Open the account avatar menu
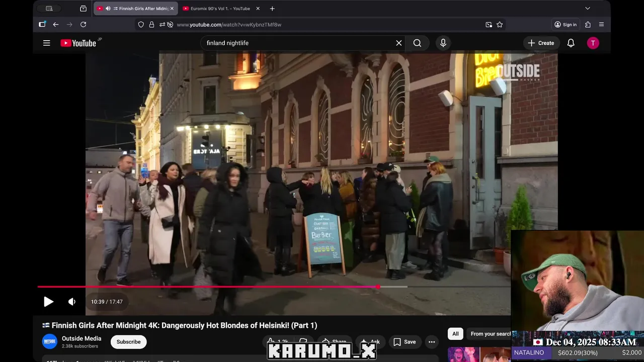 coord(593,43)
